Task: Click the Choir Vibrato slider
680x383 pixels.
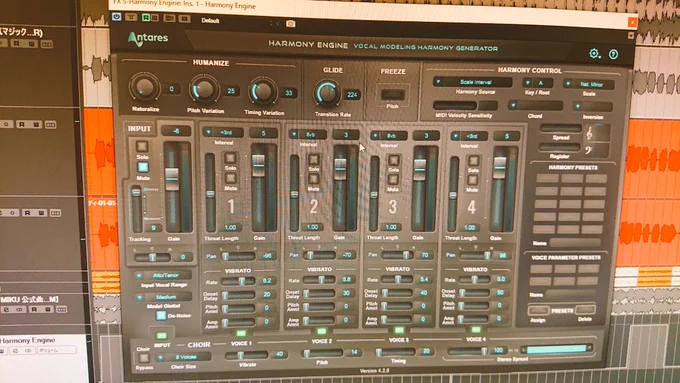Action: pyautogui.click(x=247, y=355)
